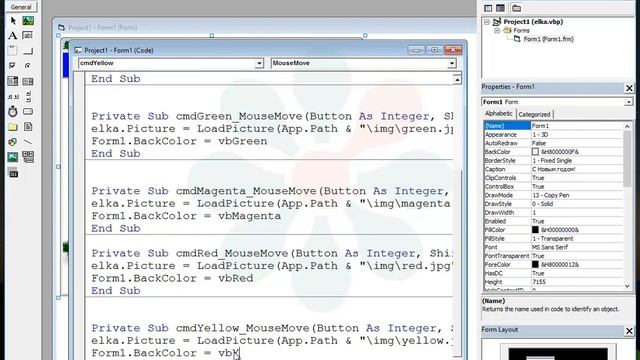The image size is (640, 360).
Task: Click properties list scroll up arrow
Action: 627,127
